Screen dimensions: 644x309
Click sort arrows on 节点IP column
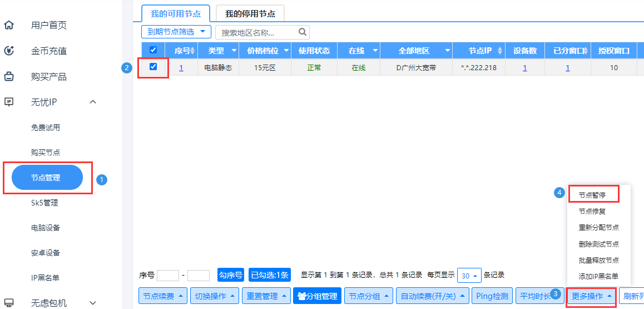(500, 51)
